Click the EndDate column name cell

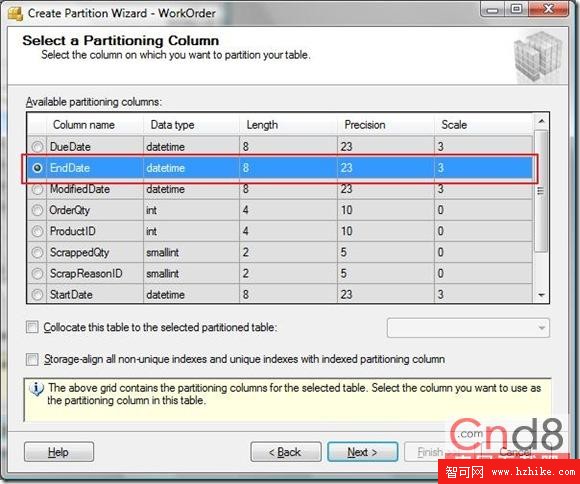click(95, 168)
